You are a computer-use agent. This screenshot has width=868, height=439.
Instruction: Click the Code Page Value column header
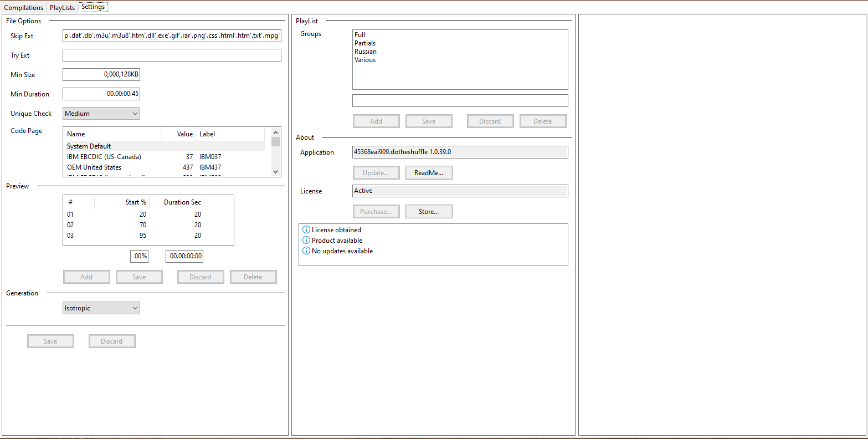[178, 134]
